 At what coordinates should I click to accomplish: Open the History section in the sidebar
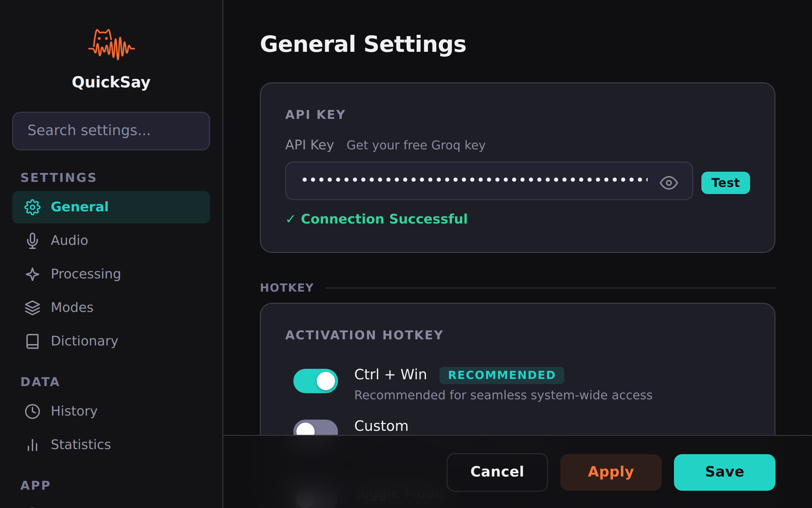pos(74,411)
